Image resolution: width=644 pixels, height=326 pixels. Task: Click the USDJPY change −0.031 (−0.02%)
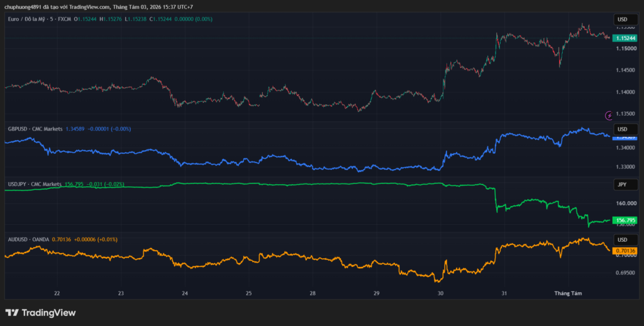(105, 184)
